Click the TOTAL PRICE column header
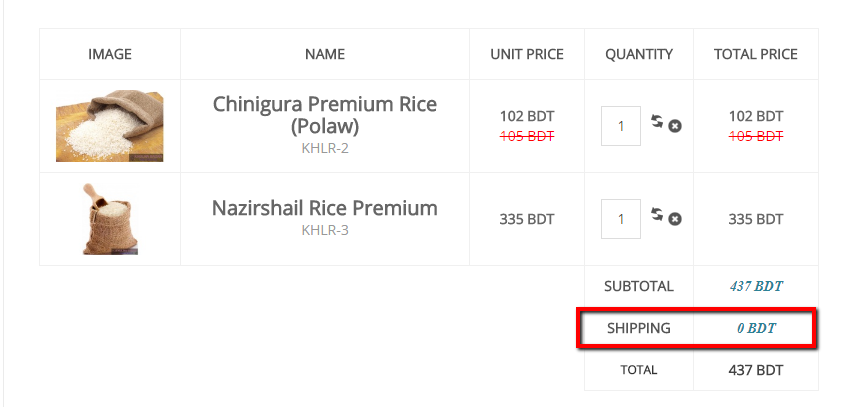Viewport: 854px width, 407px height. (756, 54)
